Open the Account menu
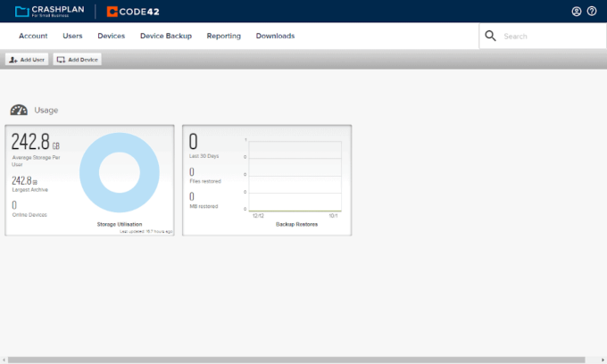This screenshot has height=364, width=607. pos(33,36)
